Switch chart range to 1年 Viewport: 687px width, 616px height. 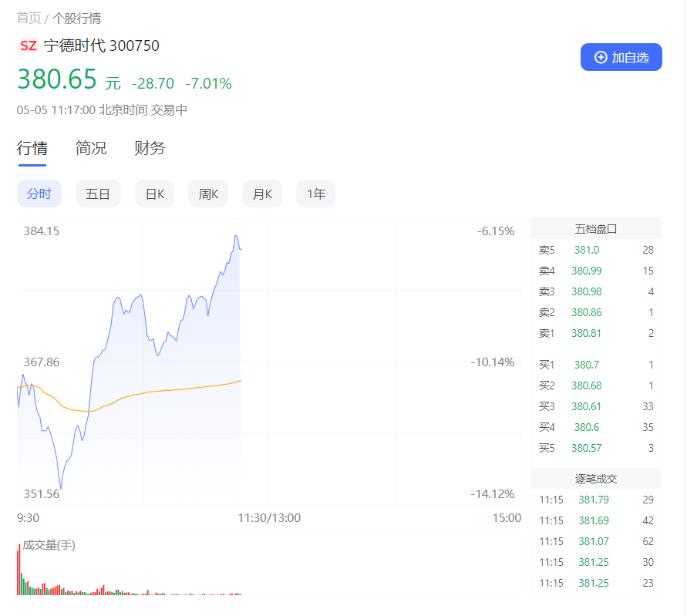(x=316, y=194)
